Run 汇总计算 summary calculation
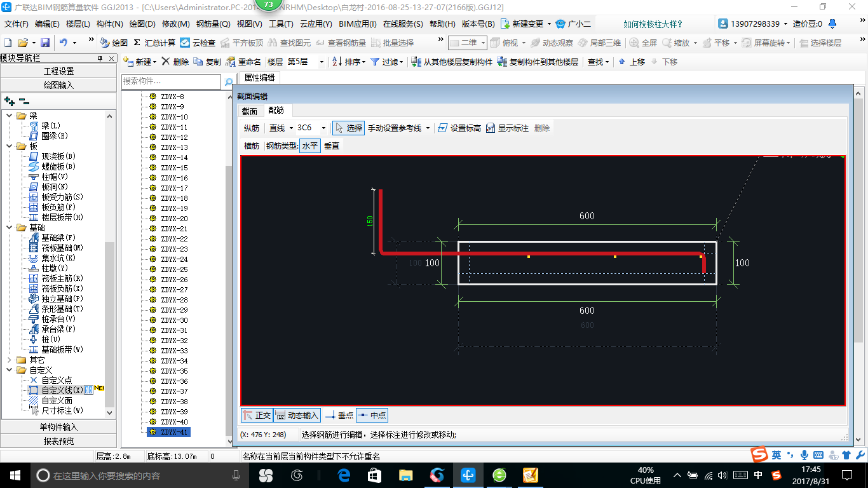This screenshot has width=868, height=488. point(154,43)
